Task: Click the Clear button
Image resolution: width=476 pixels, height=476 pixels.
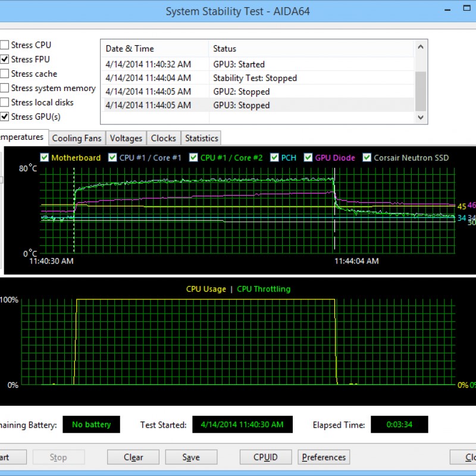Action: (133, 457)
